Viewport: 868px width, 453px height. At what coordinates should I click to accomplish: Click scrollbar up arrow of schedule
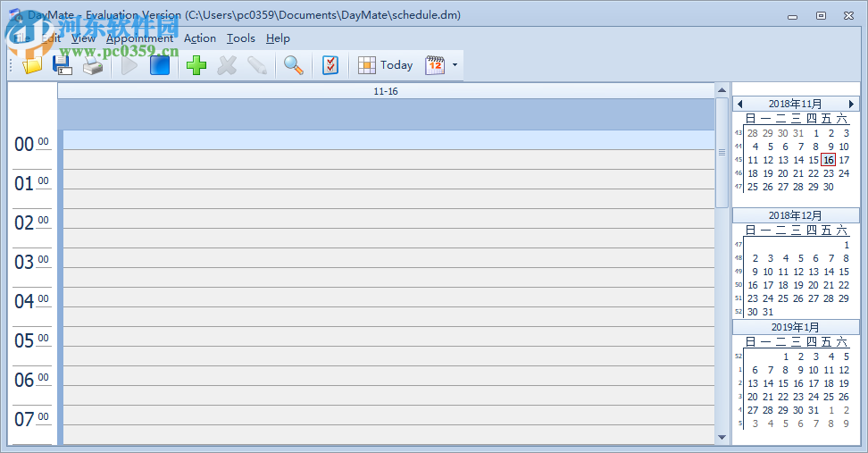click(x=722, y=89)
